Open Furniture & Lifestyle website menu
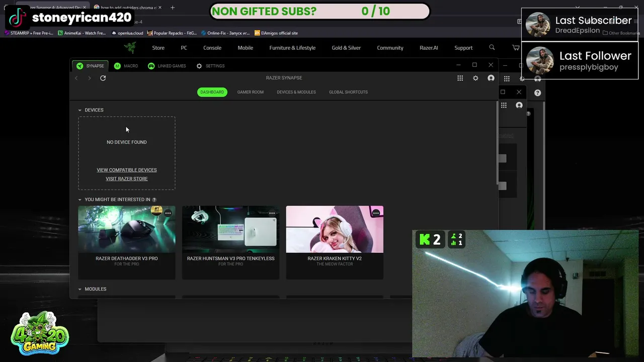 [x=292, y=48]
